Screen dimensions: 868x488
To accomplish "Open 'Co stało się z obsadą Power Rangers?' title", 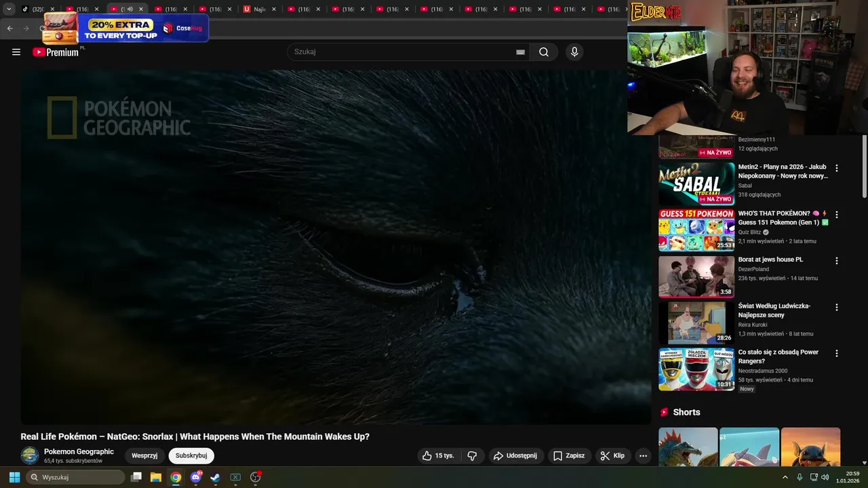I will (778, 357).
